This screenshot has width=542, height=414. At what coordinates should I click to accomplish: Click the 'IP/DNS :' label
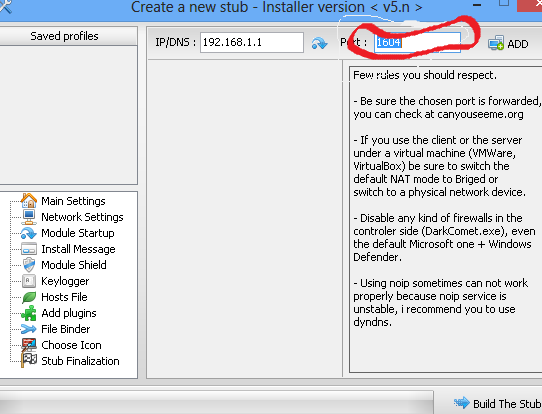pos(176,43)
